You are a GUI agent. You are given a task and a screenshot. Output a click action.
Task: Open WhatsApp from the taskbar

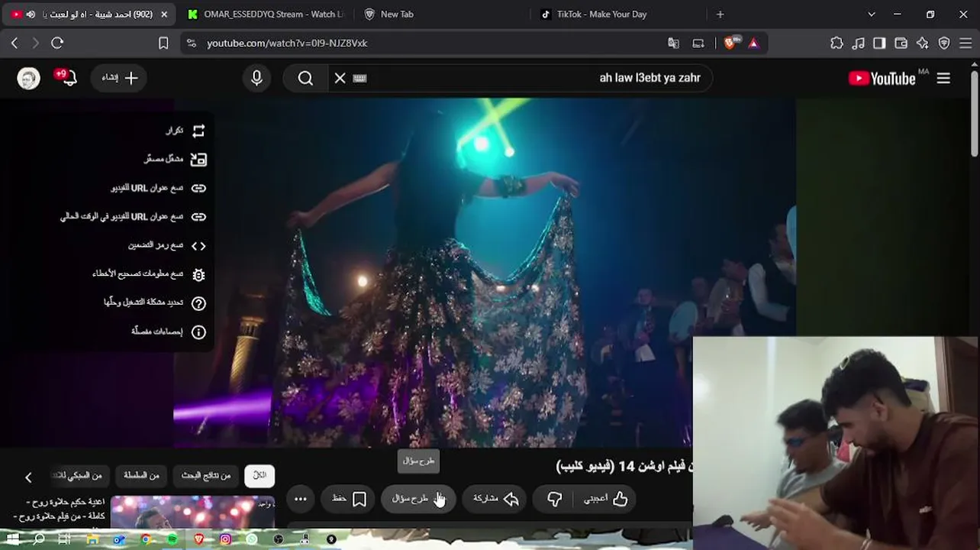[x=252, y=539]
